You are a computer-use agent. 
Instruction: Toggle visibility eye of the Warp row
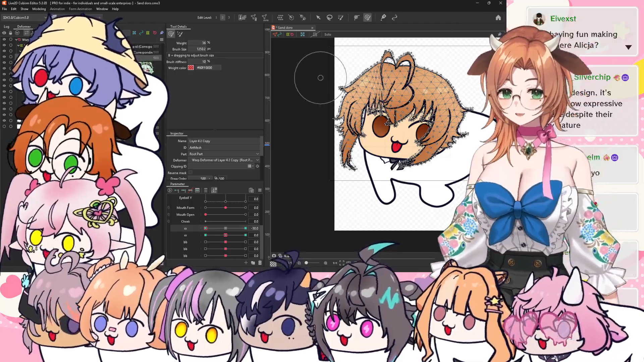(x=4, y=40)
